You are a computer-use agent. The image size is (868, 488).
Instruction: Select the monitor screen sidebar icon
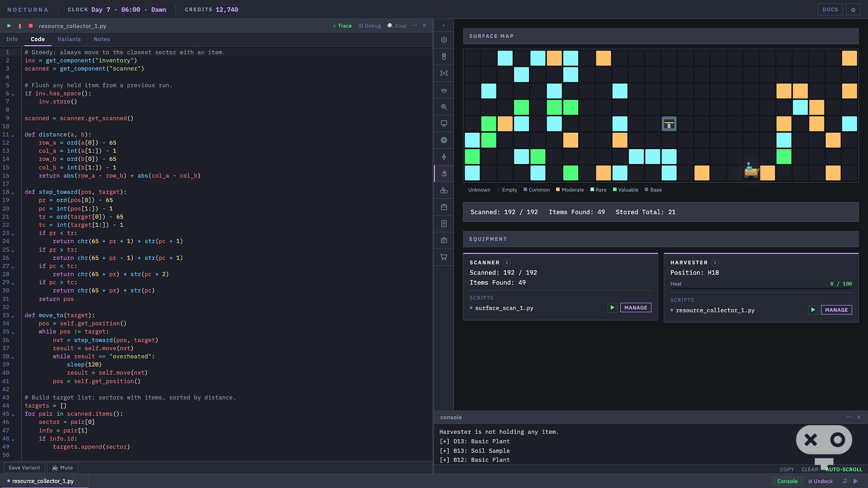[444, 123]
